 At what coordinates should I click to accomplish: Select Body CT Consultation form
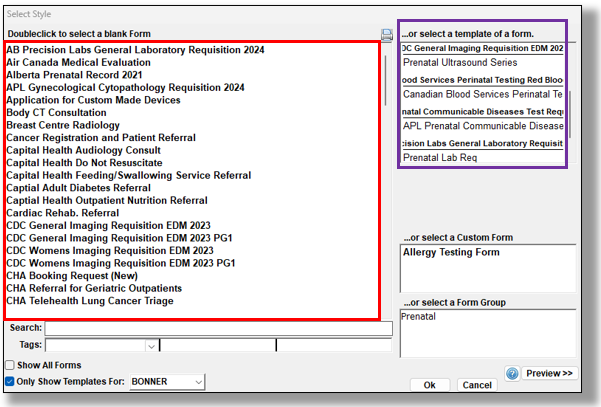tap(56, 113)
